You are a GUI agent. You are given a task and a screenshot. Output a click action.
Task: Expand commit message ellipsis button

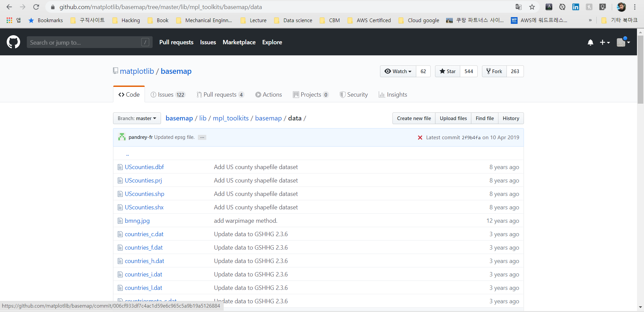tap(202, 137)
